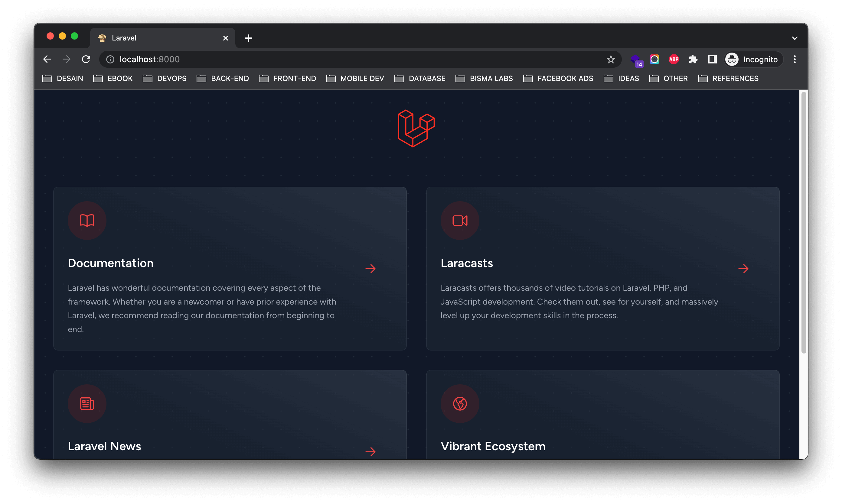Click the Vibrant Ecosystem heading
842x504 pixels.
pyautogui.click(x=493, y=446)
